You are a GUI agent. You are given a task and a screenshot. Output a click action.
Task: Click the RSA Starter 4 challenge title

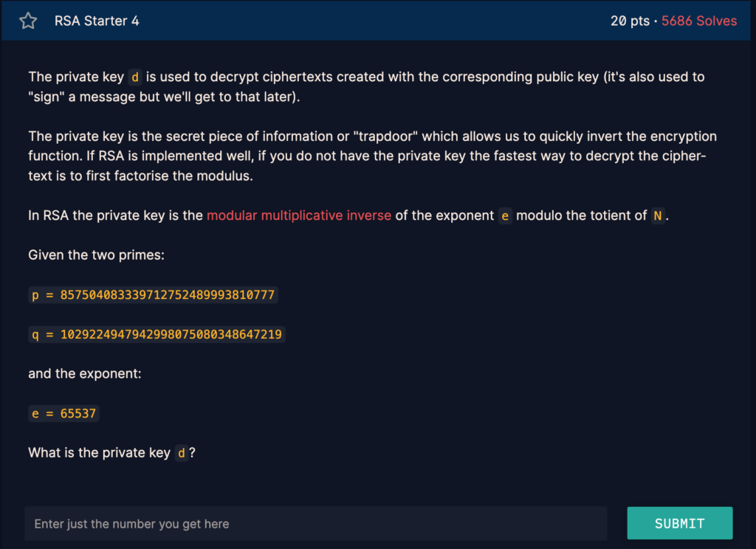click(97, 21)
